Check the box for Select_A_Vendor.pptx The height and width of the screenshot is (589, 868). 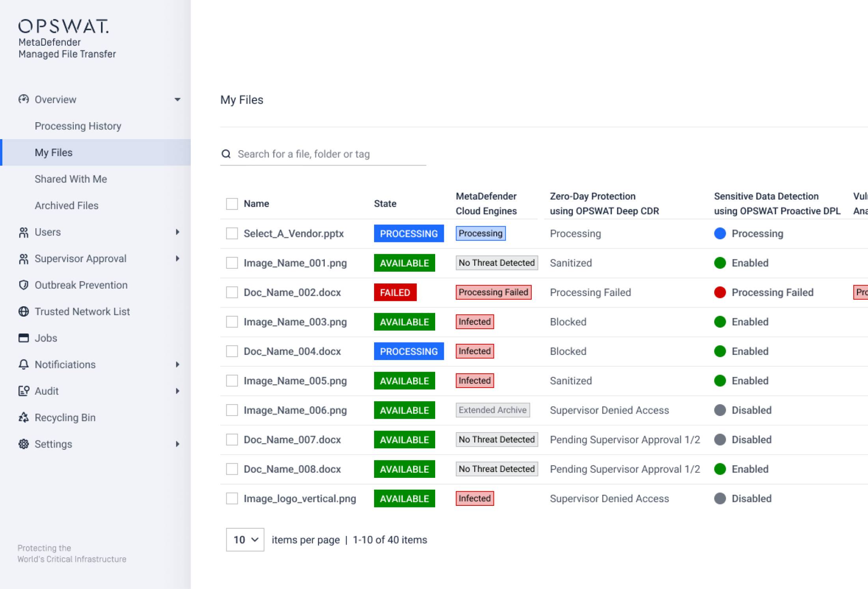232,233
